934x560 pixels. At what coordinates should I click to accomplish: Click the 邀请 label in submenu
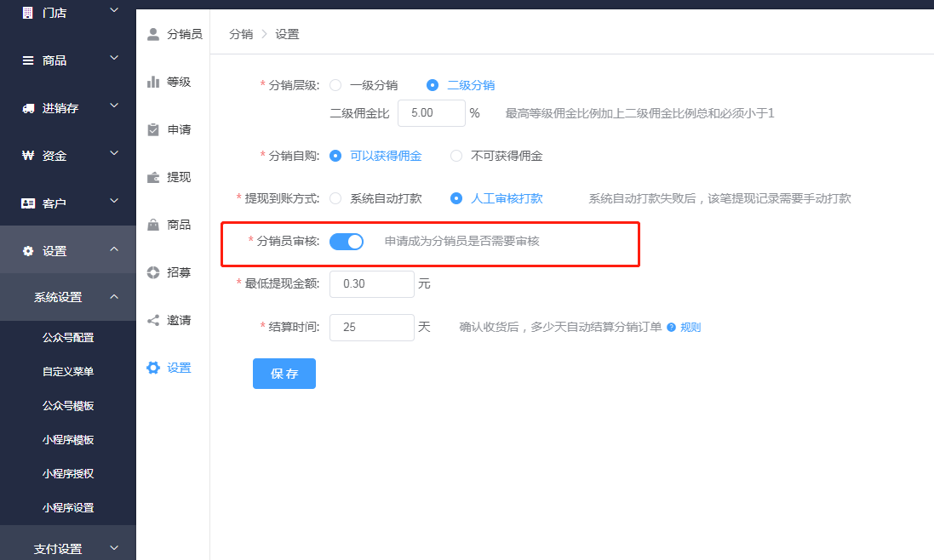(179, 320)
